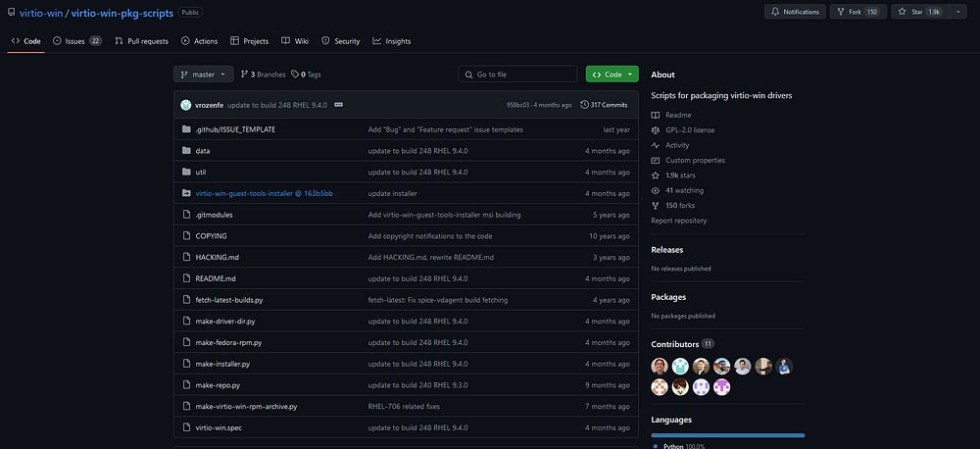Click the pulse icon next to Activity

click(x=655, y=145)
